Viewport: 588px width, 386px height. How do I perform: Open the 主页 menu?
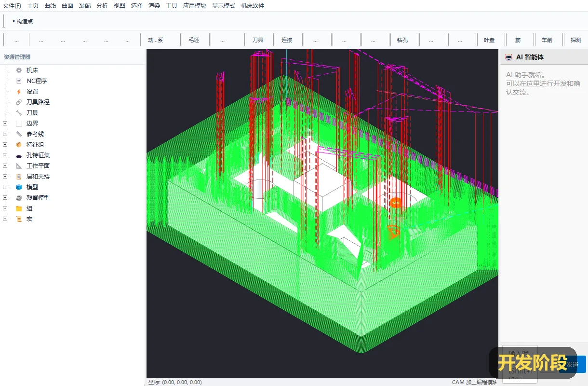(33, 6)
